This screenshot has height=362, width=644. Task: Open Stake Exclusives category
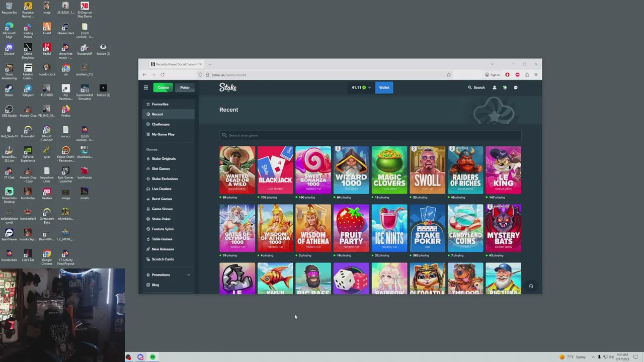[x=169, y=178]
